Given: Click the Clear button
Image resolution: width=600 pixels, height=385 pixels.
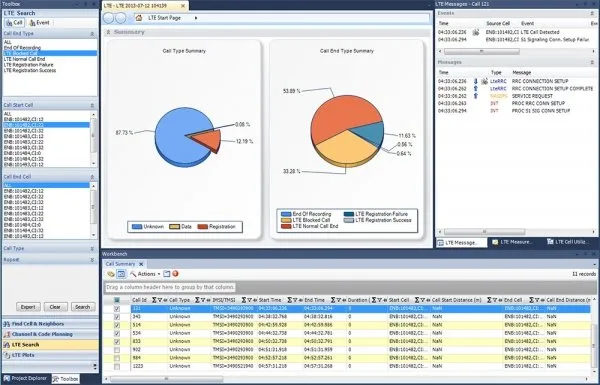Looking at the screenshot, I should 55,307.
